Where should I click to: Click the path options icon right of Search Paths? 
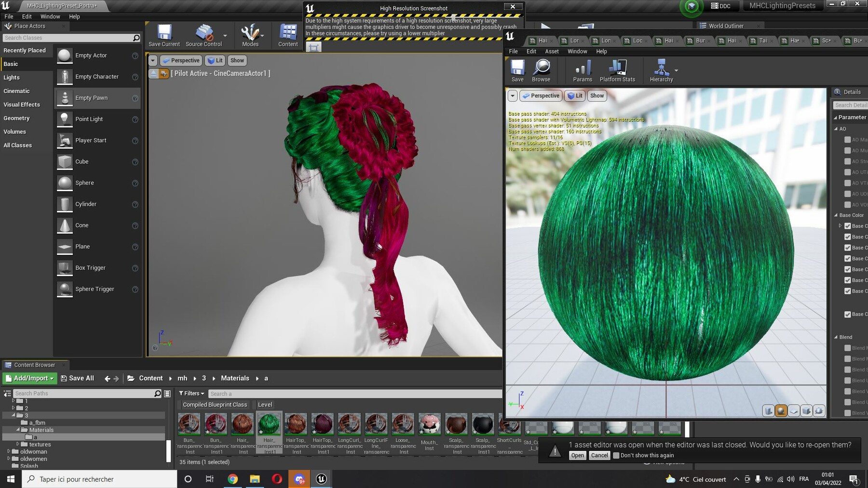coord(167,394)
